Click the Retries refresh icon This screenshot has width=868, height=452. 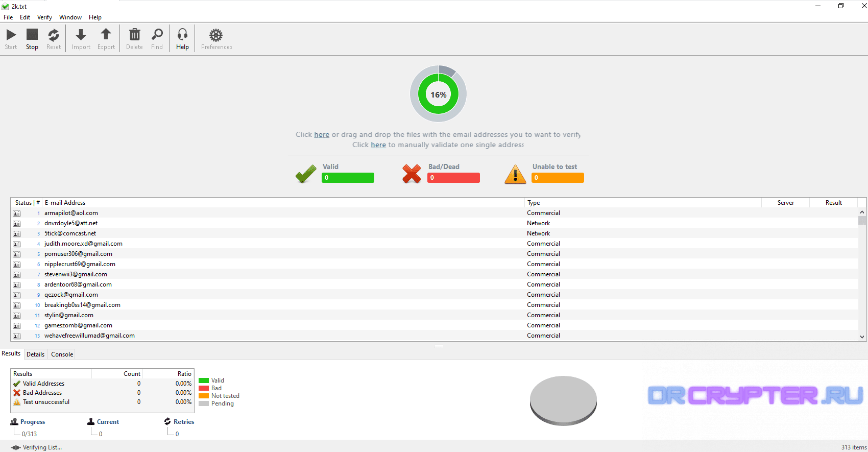167,421
